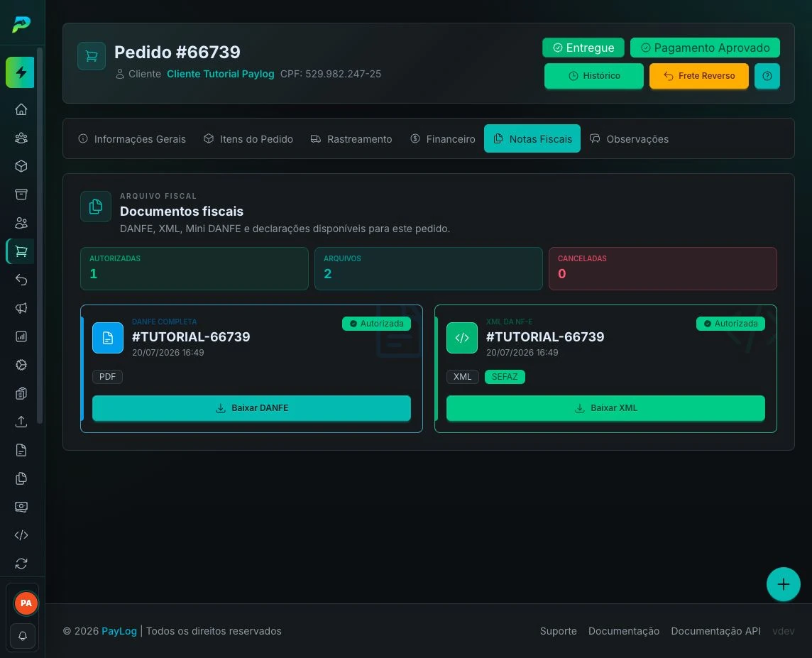Open the Histórico button
Image resolution: width=812 pixels, height=658 pixels.
[x=594, y=76]
